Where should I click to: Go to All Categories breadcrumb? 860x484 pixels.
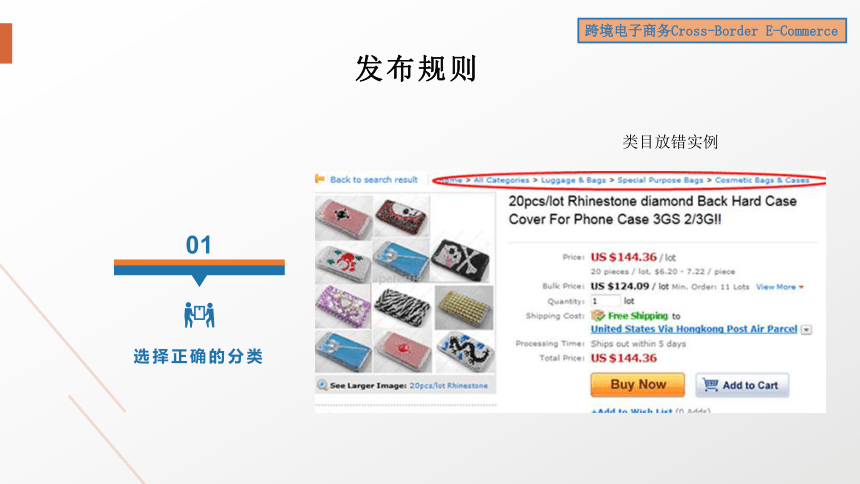click(x=501, y=180)
